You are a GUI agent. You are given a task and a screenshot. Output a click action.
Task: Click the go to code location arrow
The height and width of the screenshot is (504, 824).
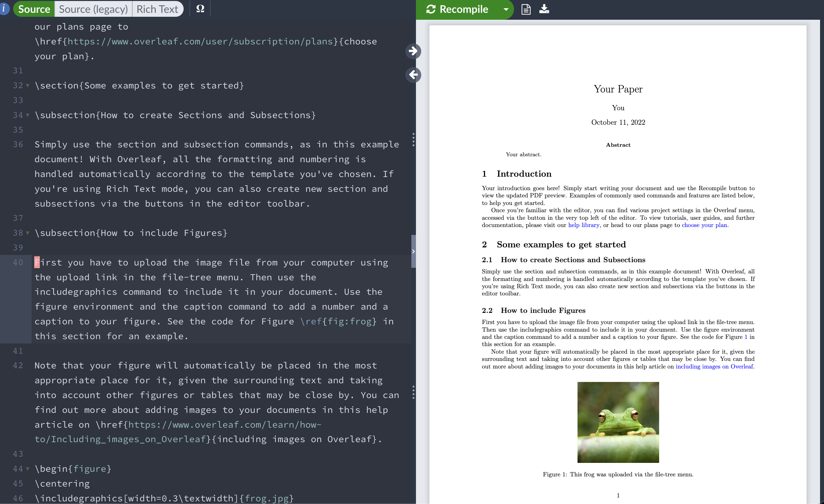tap(413, 75)
